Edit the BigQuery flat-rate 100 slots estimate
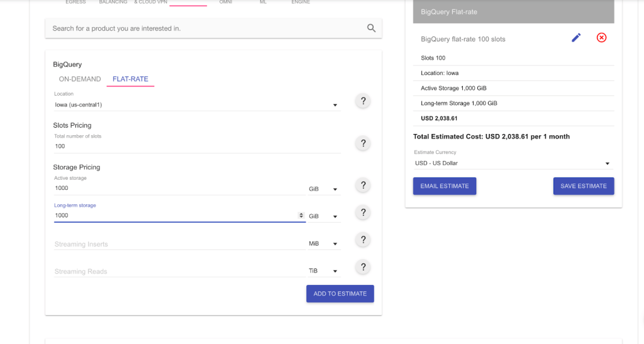Viewport: 644px width, 344px height. click(576, 38)
